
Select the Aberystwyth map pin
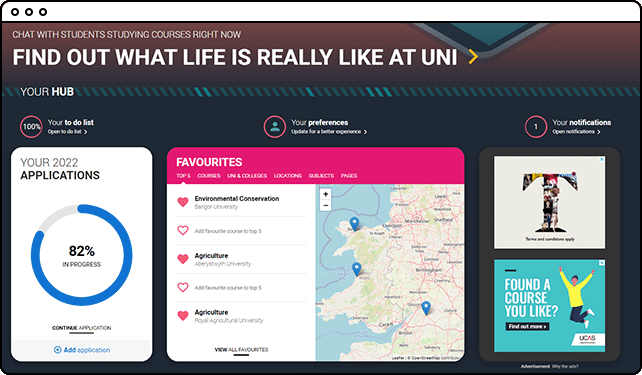click(x=357, y=269)
